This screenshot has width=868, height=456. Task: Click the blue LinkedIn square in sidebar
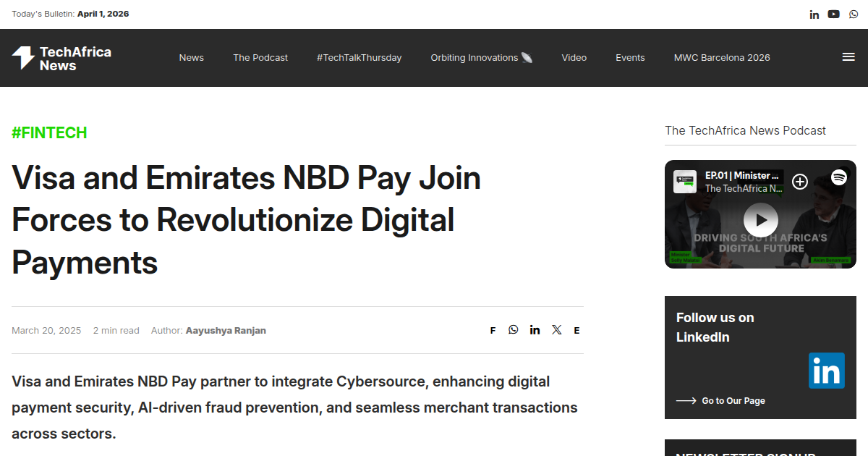pos(827,371)
